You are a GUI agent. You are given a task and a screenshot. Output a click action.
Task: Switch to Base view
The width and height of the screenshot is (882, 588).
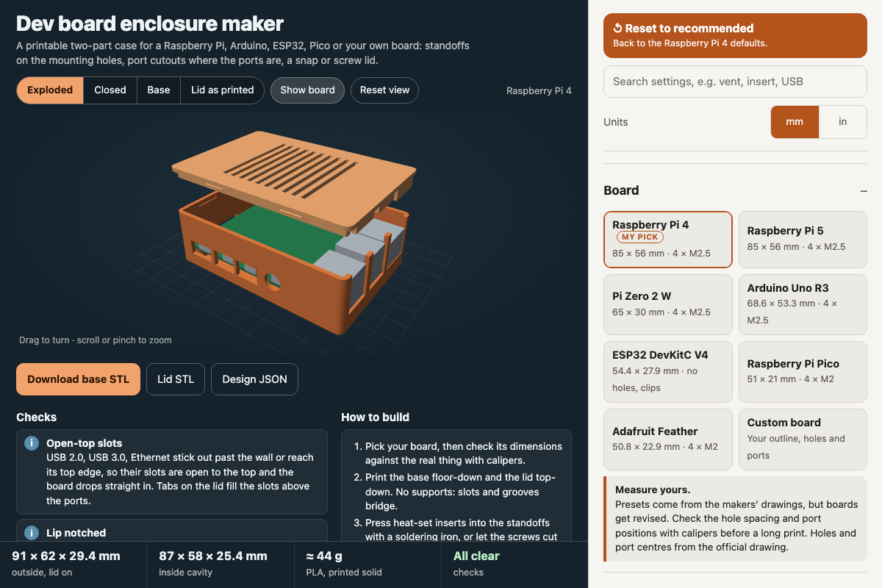point(159,90)
